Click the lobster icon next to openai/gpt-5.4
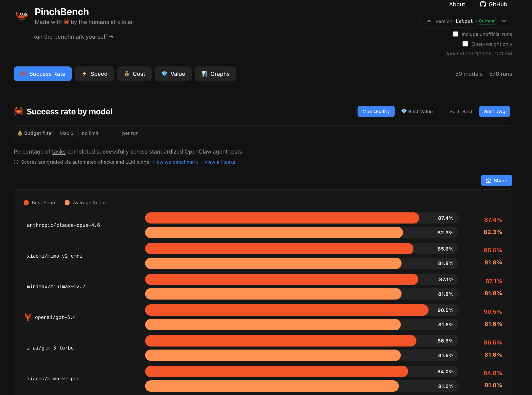This screenshot has height=395, width=532. coord(28,317)
